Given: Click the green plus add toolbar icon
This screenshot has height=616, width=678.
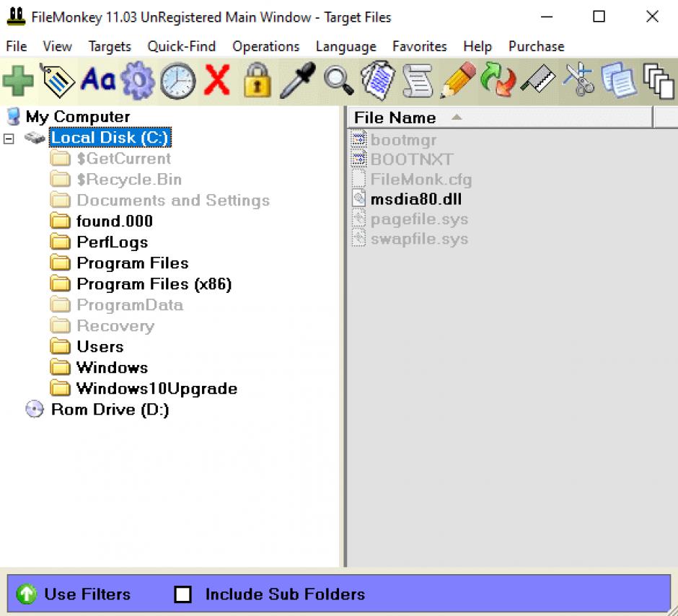Looking at the screenshot, I should [x=18, y=81].
